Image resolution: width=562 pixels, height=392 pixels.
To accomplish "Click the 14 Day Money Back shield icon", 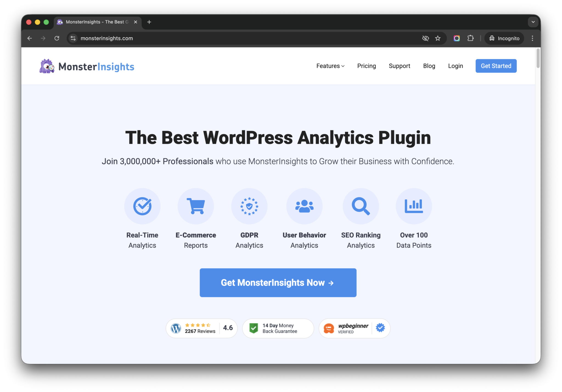I will pos(254,328).
